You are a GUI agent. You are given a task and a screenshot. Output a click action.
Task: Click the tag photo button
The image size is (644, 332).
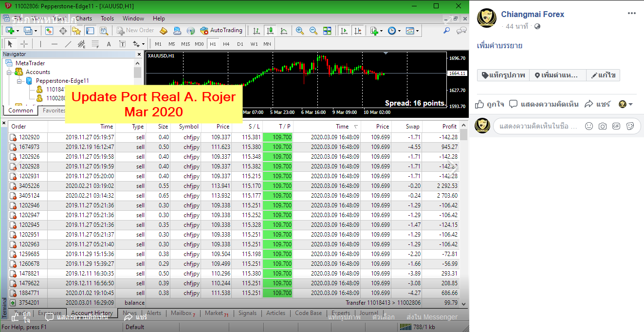(503, 75)
